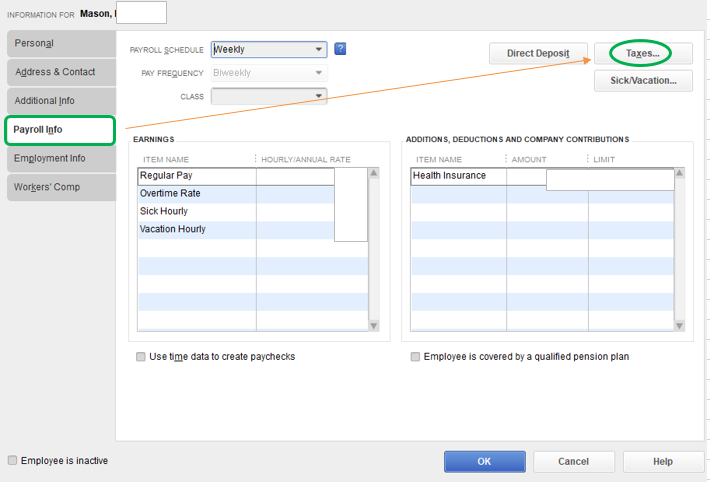Select the Health Insurance deduction item

tap(458, 176)
